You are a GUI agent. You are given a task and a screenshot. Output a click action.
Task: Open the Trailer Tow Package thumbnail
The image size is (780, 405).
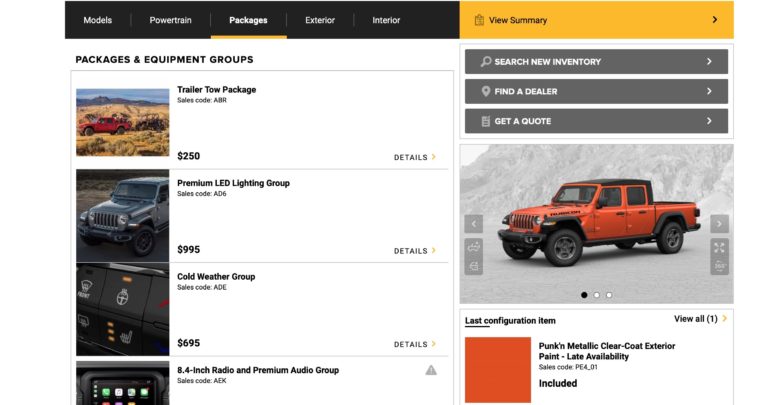[x=123, y=122]
